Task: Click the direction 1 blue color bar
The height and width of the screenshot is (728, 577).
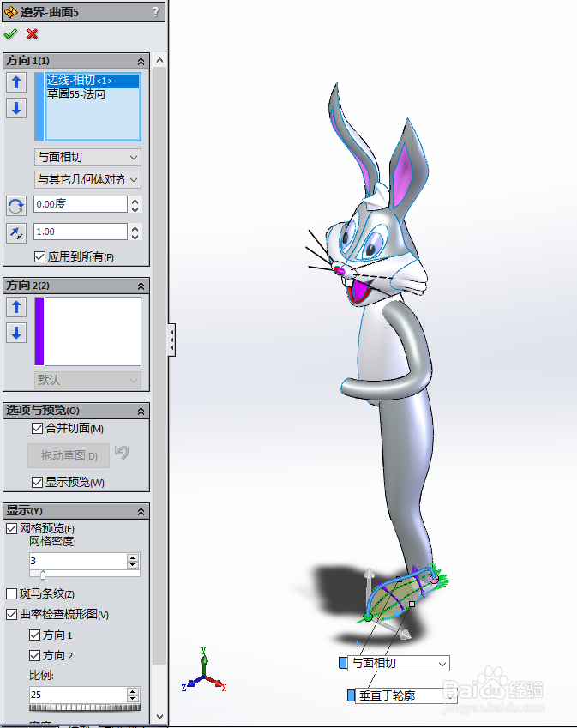Action: [39, 106]
